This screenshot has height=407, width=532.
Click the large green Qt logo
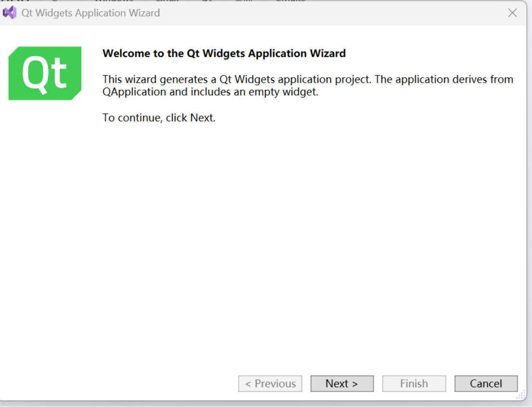45,73
